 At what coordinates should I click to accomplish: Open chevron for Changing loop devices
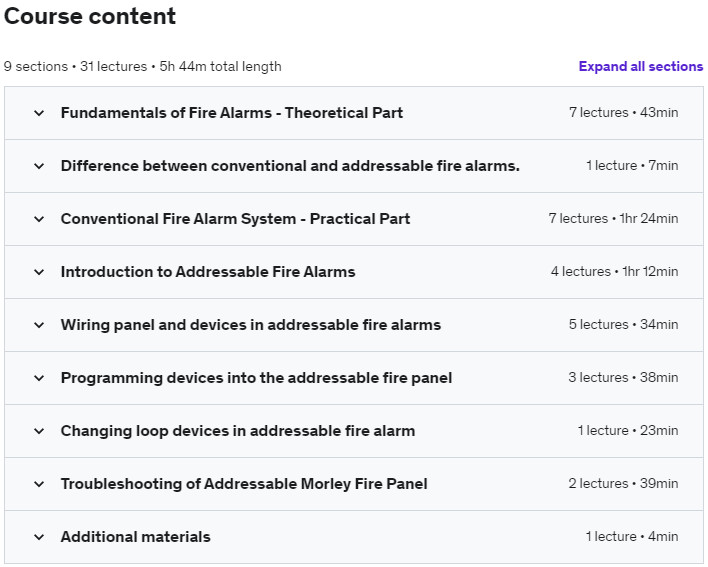pyautogui.click(x=39, y=431)
